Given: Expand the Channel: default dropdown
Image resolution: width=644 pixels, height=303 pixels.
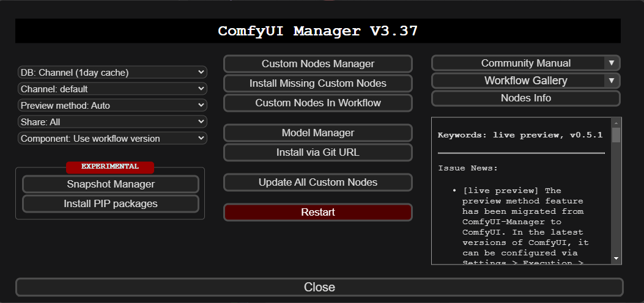Looking at the screenshot, I should point(112,89).
